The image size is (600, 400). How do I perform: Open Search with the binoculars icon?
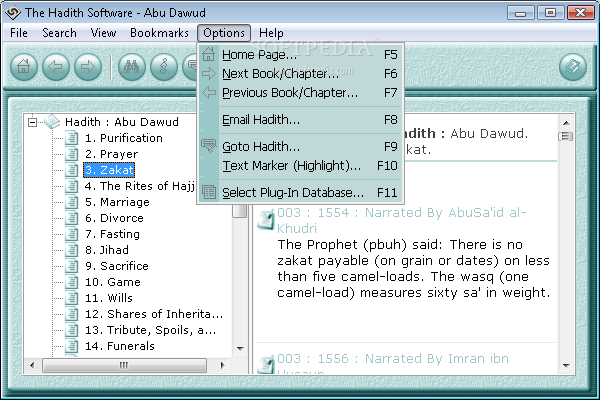tap(132, 67)
